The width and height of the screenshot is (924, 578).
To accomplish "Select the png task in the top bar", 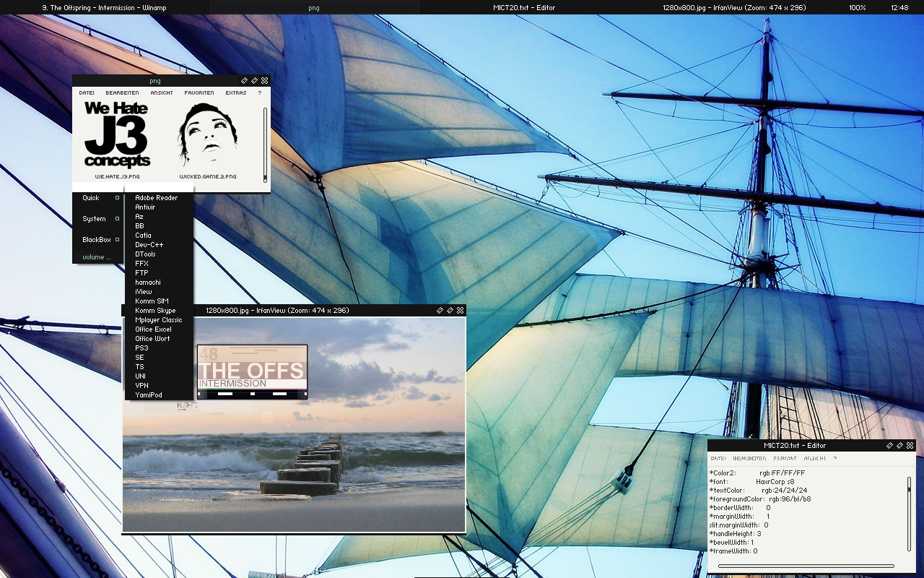I will pos(314,7).
